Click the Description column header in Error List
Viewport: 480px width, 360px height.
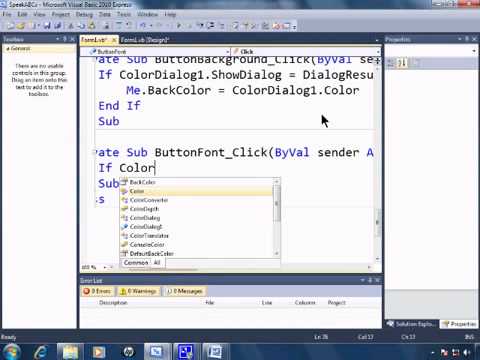tap(113, 303)
